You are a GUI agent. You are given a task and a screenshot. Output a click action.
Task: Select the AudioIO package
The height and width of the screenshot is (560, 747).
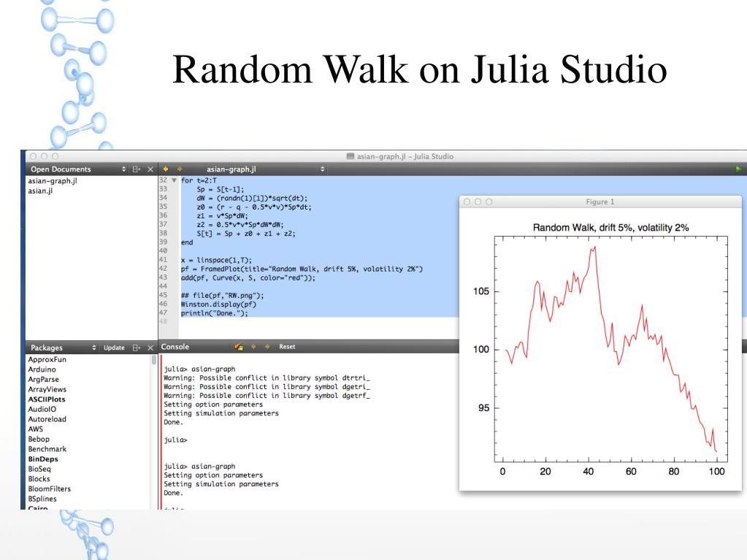tap(42, 409)
